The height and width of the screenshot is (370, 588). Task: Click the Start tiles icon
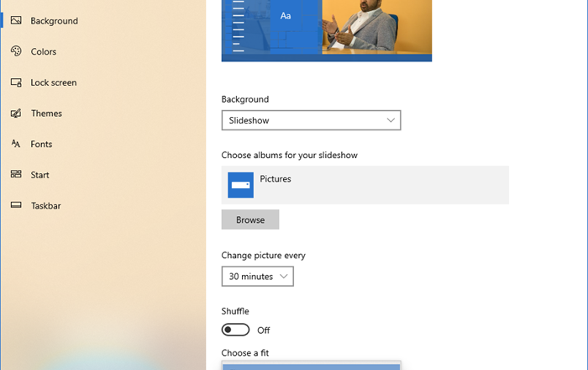16,174
